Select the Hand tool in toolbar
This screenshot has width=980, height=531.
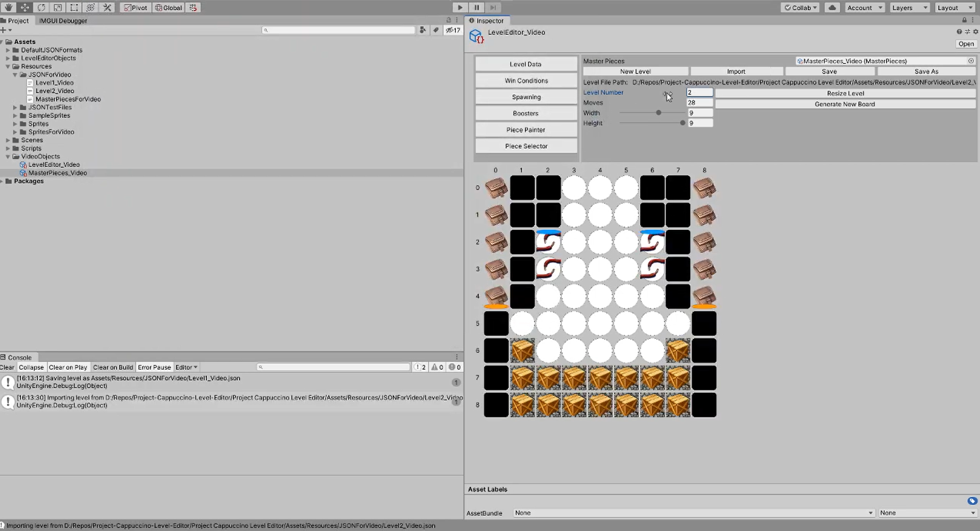click(8, 8)
